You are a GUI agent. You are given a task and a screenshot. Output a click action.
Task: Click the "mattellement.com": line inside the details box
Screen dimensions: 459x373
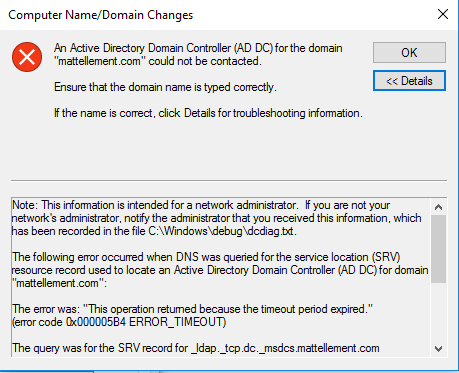point(59,283)
